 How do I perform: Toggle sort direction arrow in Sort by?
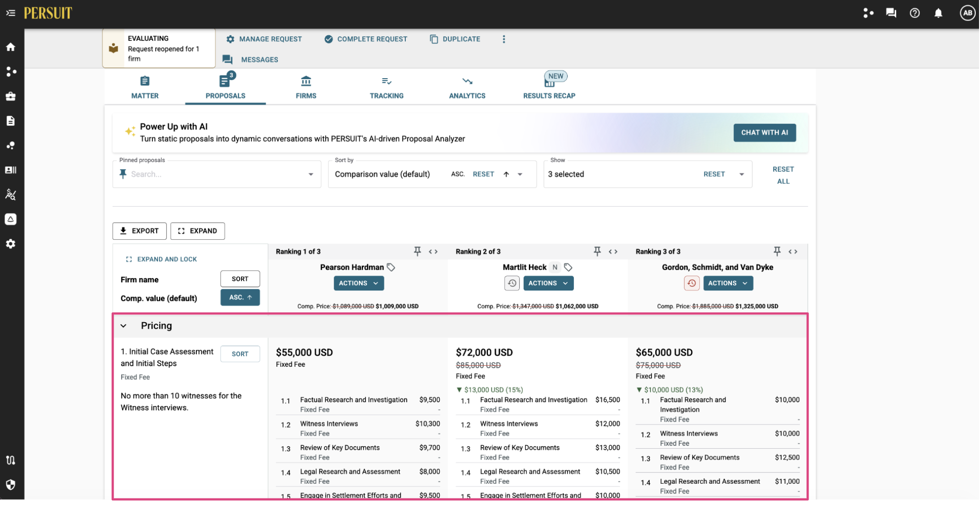[x=506, y=174]
